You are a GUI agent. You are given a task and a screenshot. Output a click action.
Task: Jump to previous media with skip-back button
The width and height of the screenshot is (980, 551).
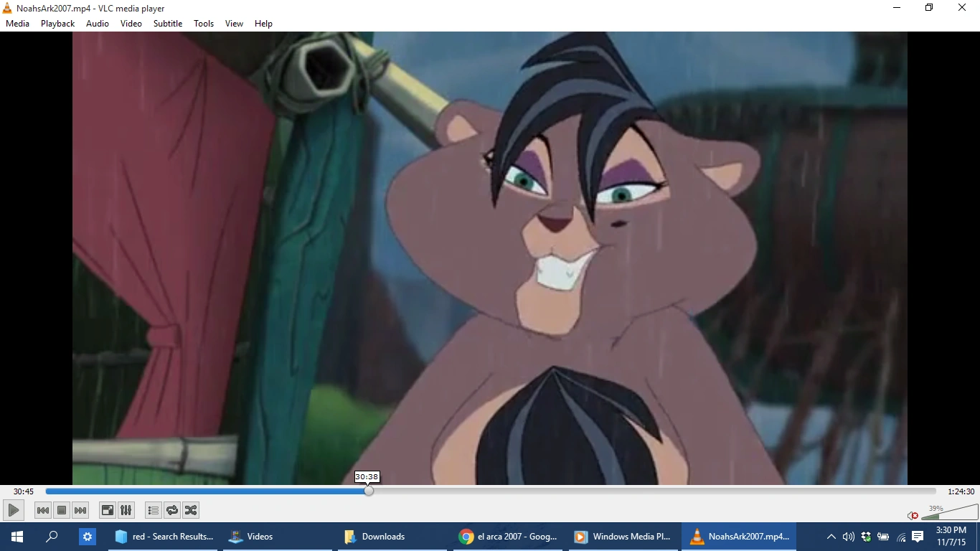[x=43, y=510]
